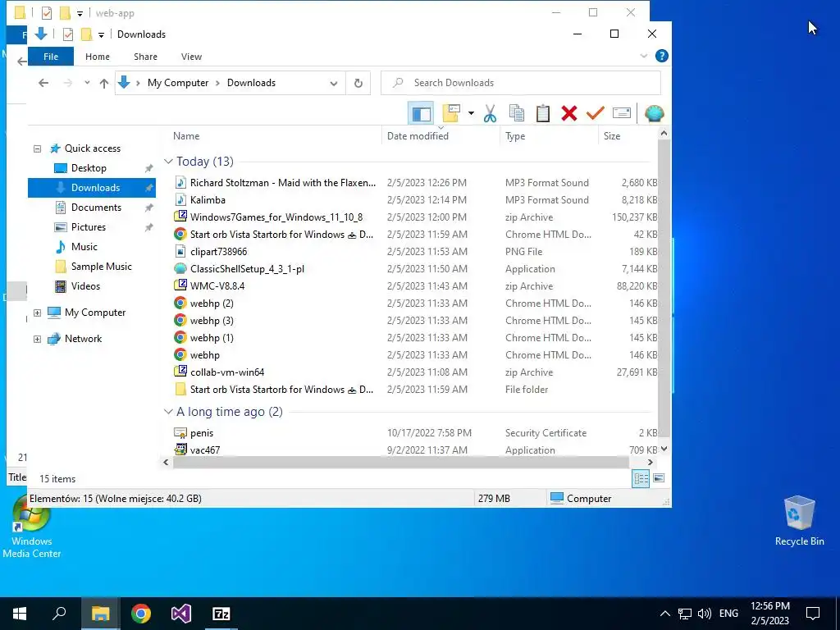Open the View ribbon tab
This screenshot has width=840, height=630.
click(191, 57)
